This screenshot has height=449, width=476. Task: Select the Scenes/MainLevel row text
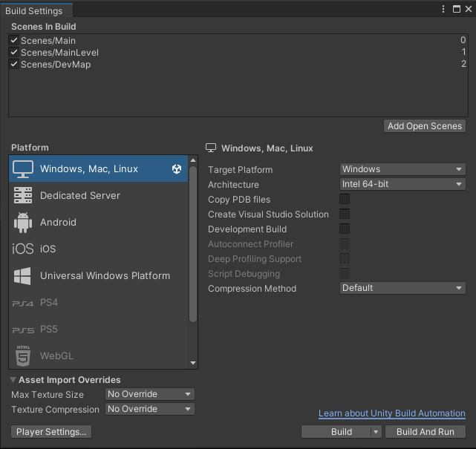[x=60, y=53]
